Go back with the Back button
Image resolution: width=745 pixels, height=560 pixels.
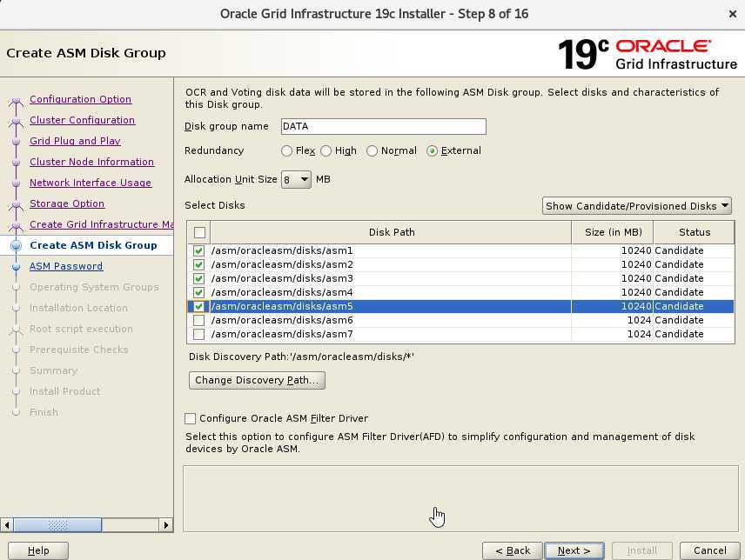pyautogui.click(x=512, y=550)
